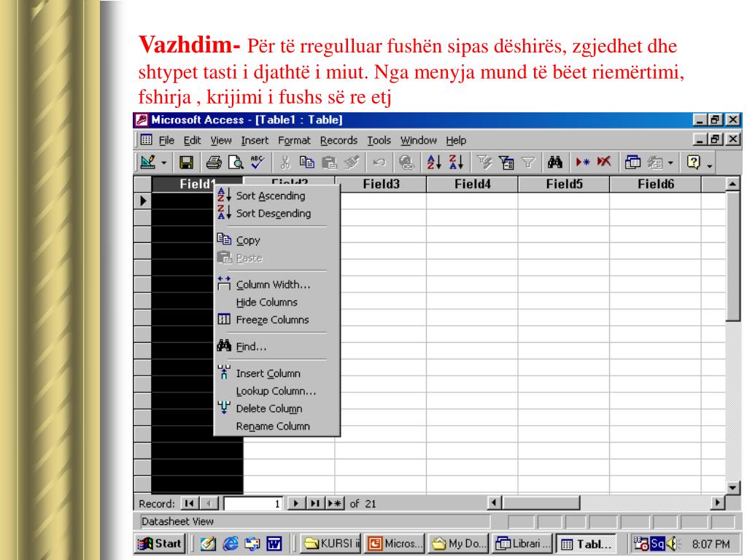This screenshot has height=560, width=747.
Task: Choose Find... in the context menu
Action: pos(276,346)
